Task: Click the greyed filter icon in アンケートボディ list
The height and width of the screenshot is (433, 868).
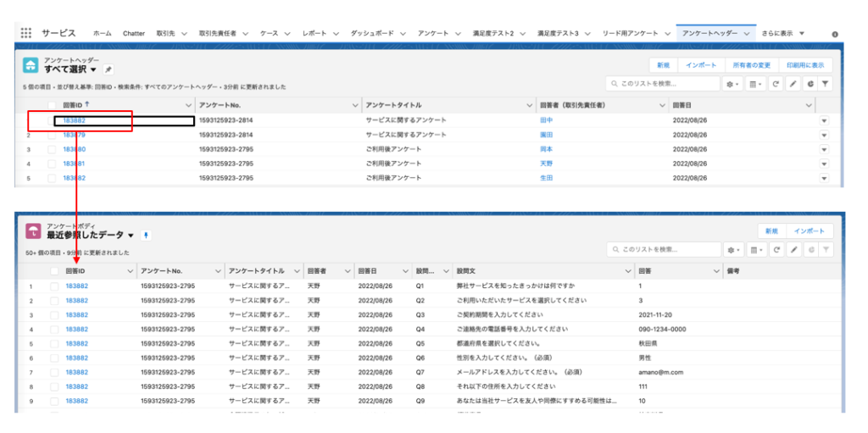Action: click(x=826, y=250)
